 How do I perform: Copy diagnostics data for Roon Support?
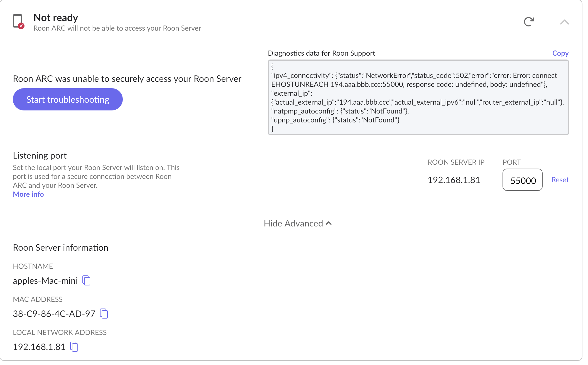click(x=560, y=53)
